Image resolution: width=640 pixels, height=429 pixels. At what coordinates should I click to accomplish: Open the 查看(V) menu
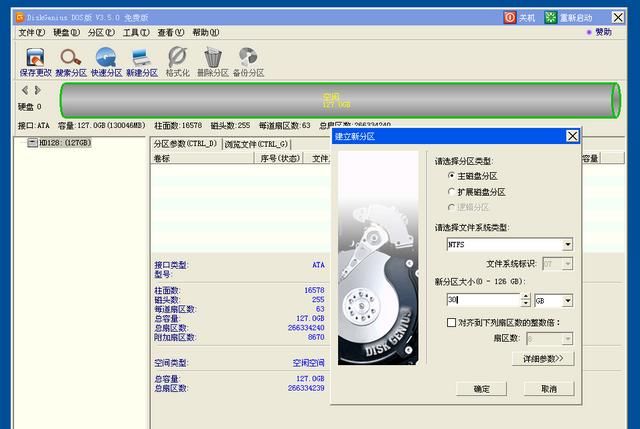(x=171, y=32)
